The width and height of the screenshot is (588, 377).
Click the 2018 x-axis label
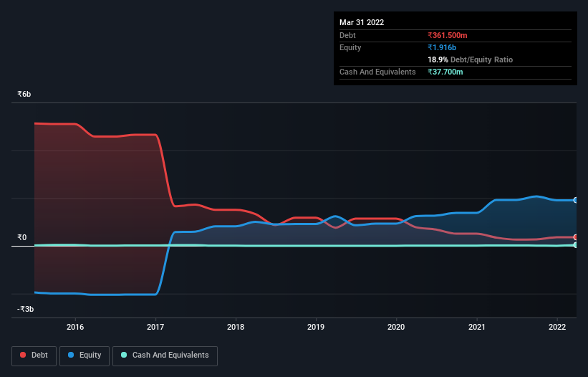[236, 327]
